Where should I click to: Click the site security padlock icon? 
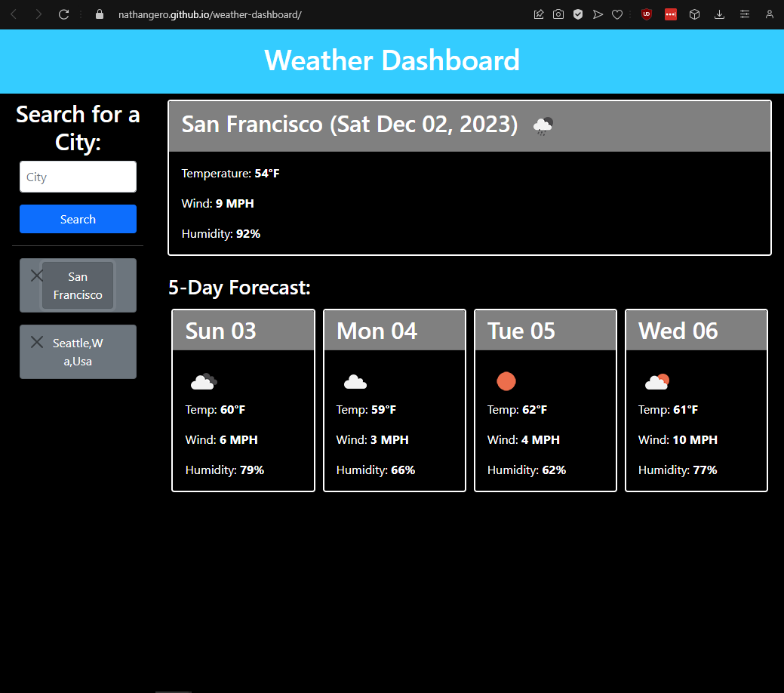point(99,14)
